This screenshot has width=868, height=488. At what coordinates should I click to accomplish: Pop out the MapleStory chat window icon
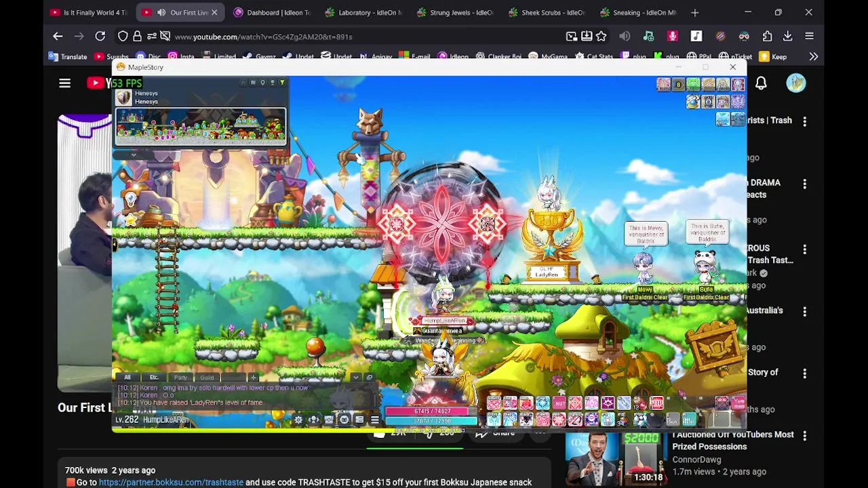(x=369, y=378)
